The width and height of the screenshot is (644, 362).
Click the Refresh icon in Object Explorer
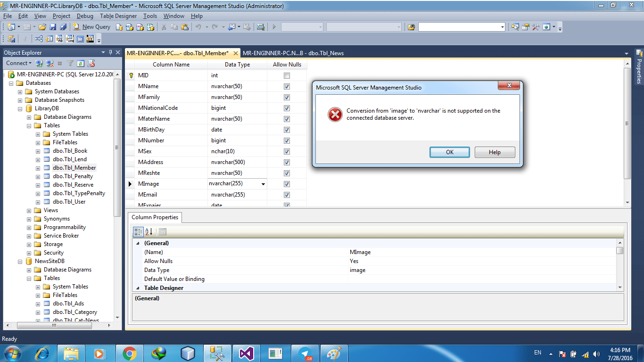[80, 63]
